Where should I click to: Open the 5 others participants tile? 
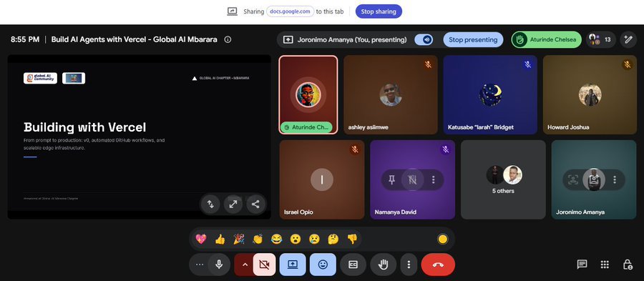coord(503,179)
